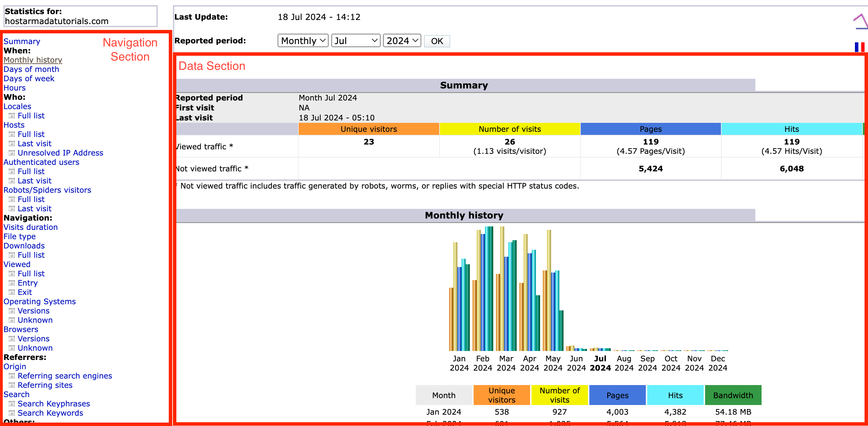Open the Downloads link

pos(24,246)
